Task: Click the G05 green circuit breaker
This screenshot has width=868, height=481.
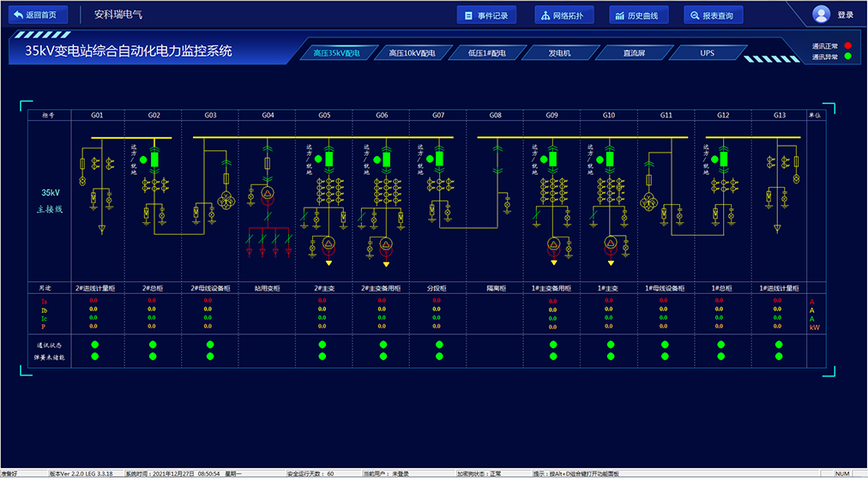Action: pyautogui.click(x=329, y=159)
